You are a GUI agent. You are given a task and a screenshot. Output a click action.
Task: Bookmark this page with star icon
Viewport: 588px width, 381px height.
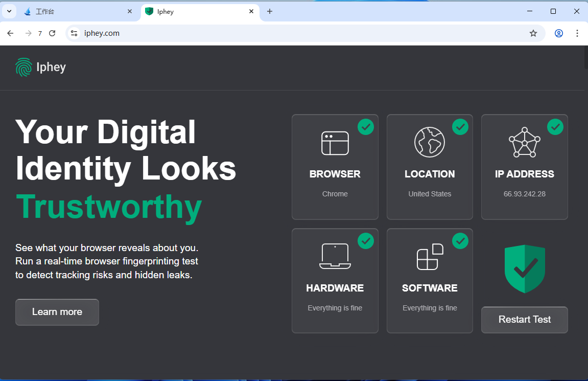click(x=533, y=33)
